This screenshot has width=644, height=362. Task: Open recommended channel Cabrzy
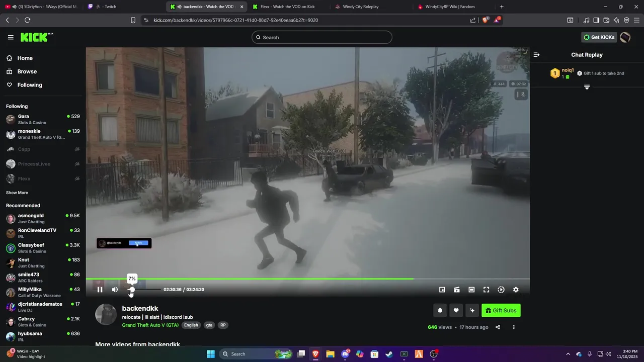click(43, 322)
